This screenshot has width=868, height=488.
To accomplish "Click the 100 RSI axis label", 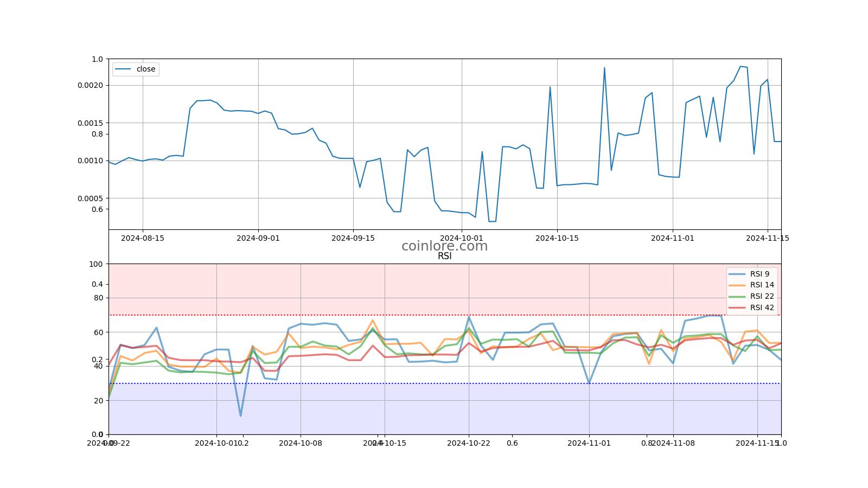I will [x=96, y=264].
